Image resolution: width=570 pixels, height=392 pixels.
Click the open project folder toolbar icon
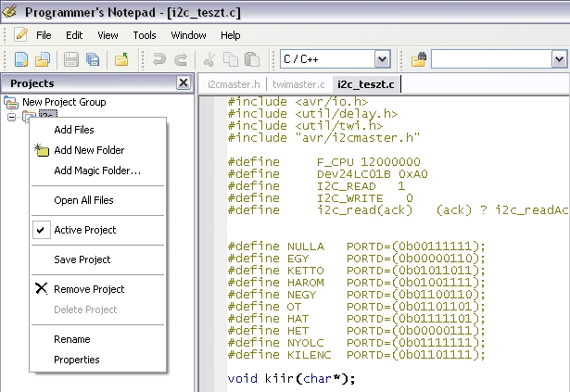pyautogui.click(x=121, y=59)
